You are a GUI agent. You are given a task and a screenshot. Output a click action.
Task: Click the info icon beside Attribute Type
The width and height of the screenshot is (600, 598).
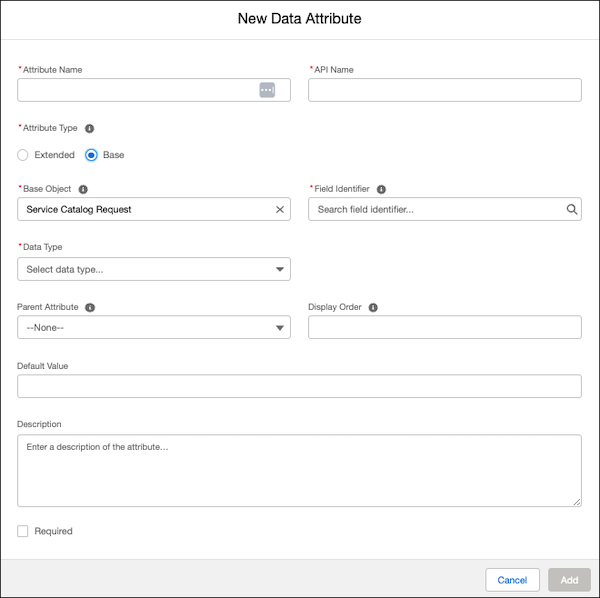90,129
